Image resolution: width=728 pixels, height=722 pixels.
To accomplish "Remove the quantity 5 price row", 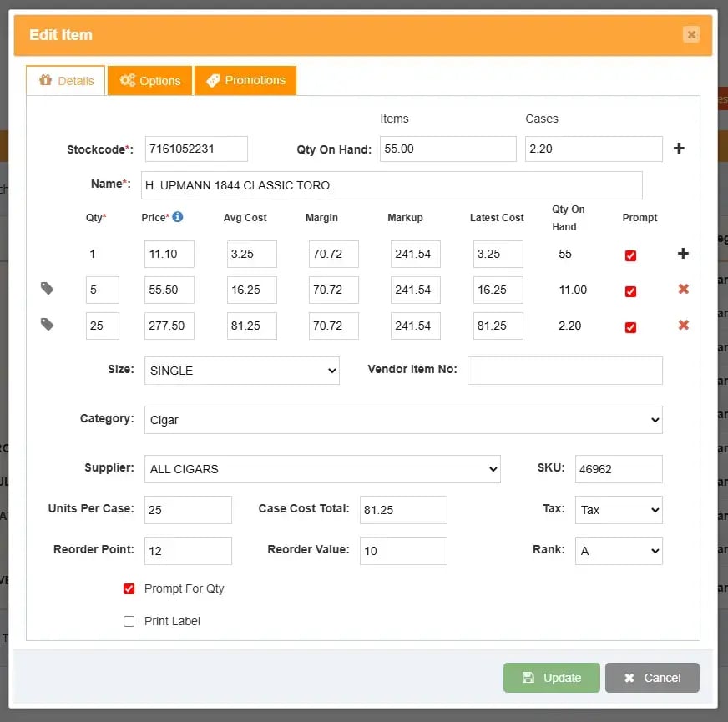I will [x=683, y=290].
